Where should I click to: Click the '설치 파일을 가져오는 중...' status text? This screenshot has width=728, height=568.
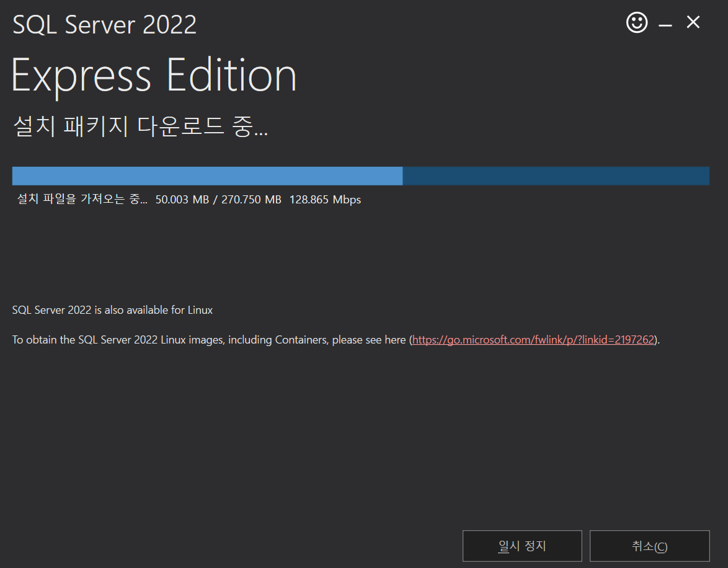82,199
